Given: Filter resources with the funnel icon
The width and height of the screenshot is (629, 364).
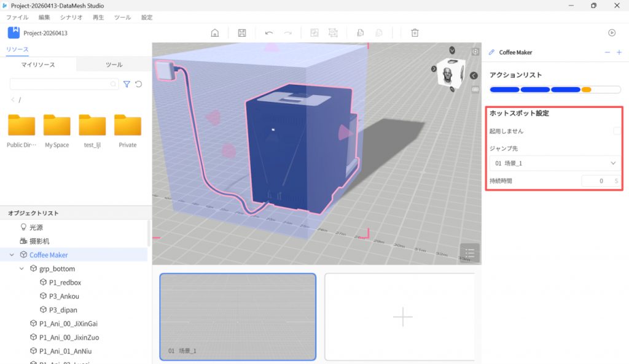Looking at the screenshot, I should tap(127, 84).
